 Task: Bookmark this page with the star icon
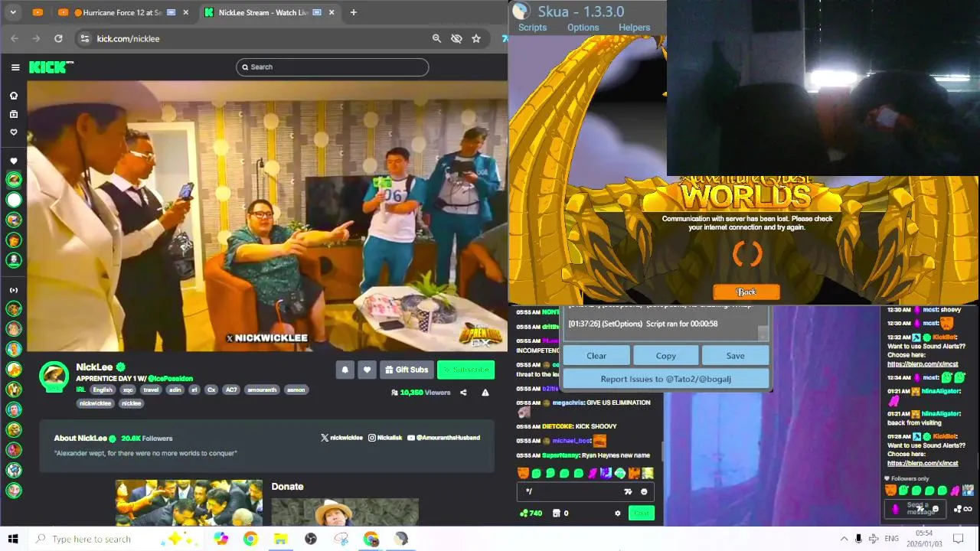[x=476, y=38]
